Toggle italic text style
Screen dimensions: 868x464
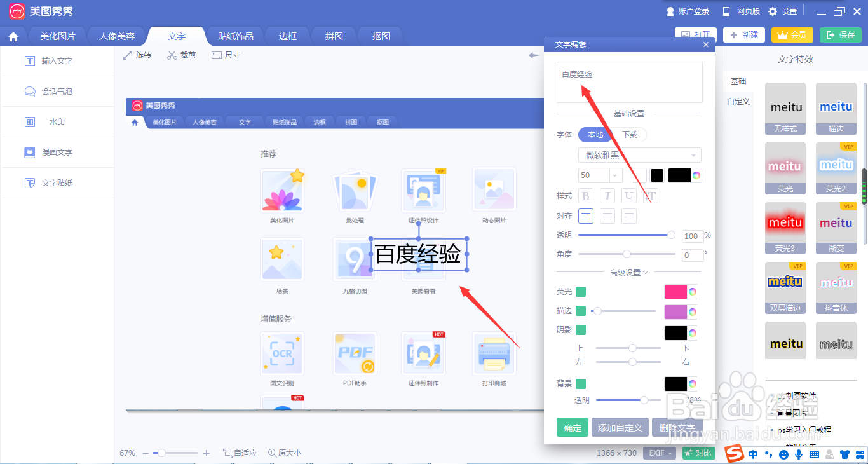coord(607,196)
